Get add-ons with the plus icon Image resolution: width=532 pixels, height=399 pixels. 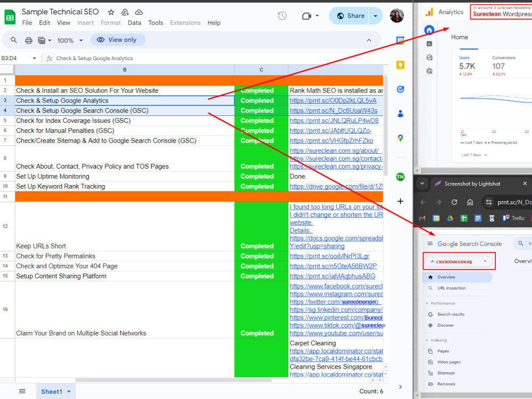401,201
